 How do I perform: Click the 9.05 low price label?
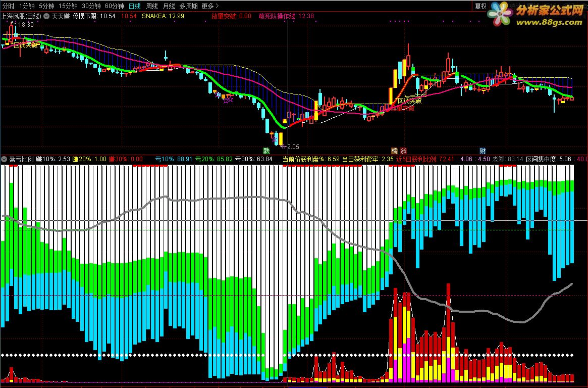pos(293,147)
